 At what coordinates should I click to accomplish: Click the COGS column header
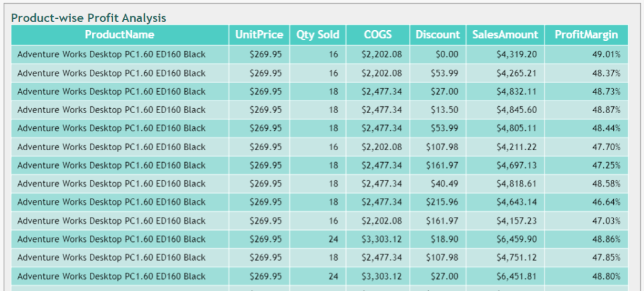point(377,35)
